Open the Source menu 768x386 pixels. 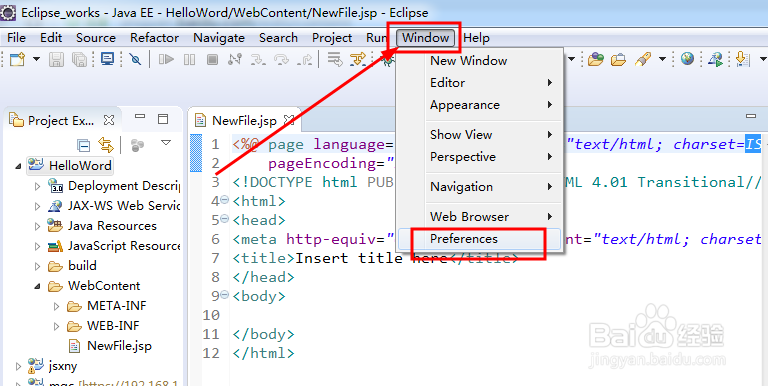(96, 38)
